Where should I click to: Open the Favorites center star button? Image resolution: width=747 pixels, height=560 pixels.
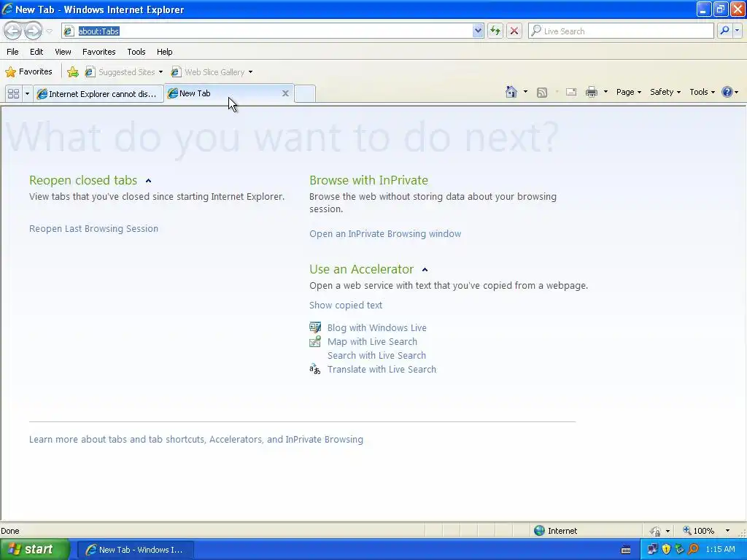pyautogui.click(x=28, y=72)
